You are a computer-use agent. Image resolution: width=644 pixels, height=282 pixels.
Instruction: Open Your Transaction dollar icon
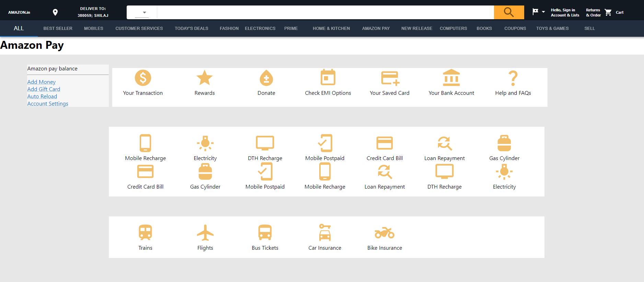[143, 78]
